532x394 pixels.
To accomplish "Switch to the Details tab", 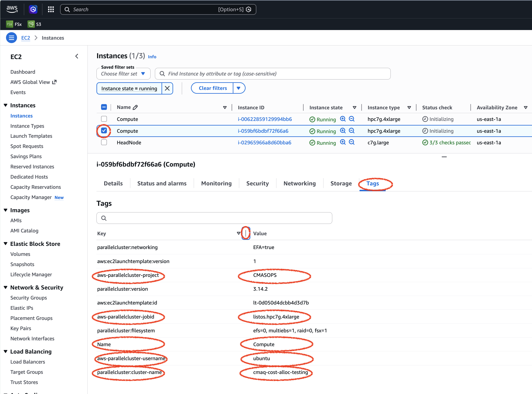I will [x=113, y=183].
